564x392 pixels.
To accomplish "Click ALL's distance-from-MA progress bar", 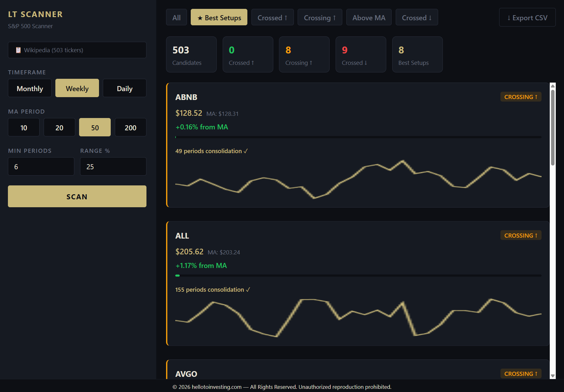I will pos(358,276).
